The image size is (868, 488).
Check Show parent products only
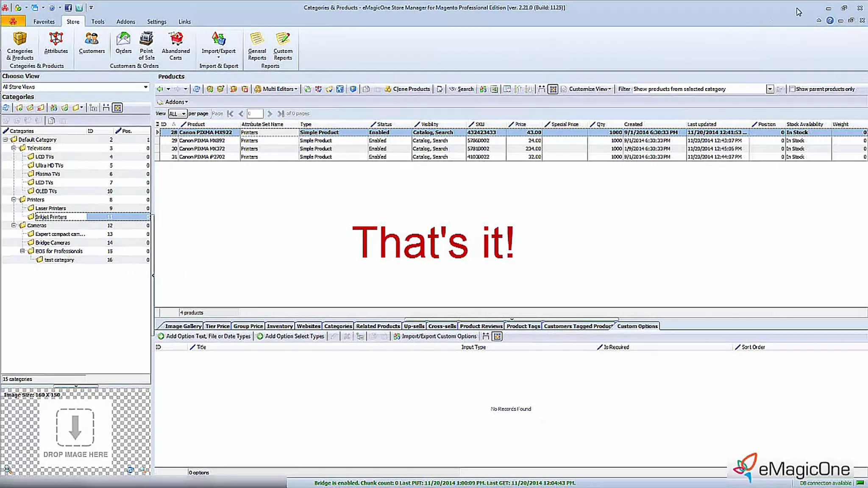pos(792,89)
